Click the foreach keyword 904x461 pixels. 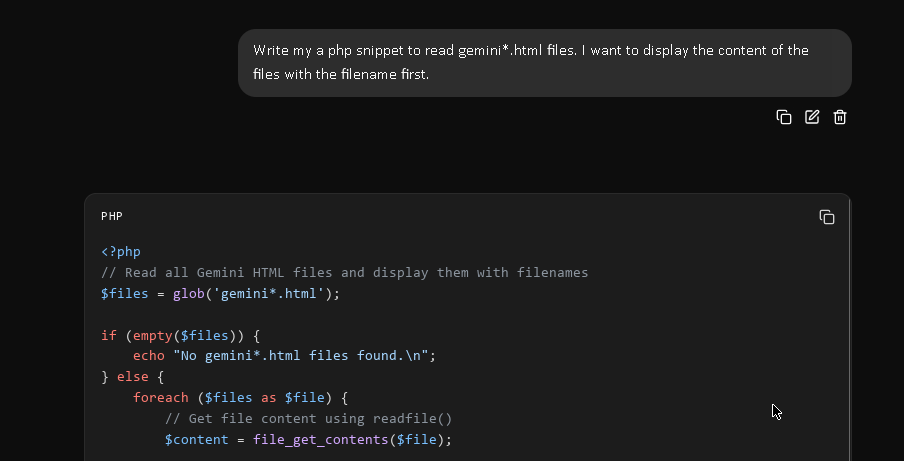click(160, 398)
